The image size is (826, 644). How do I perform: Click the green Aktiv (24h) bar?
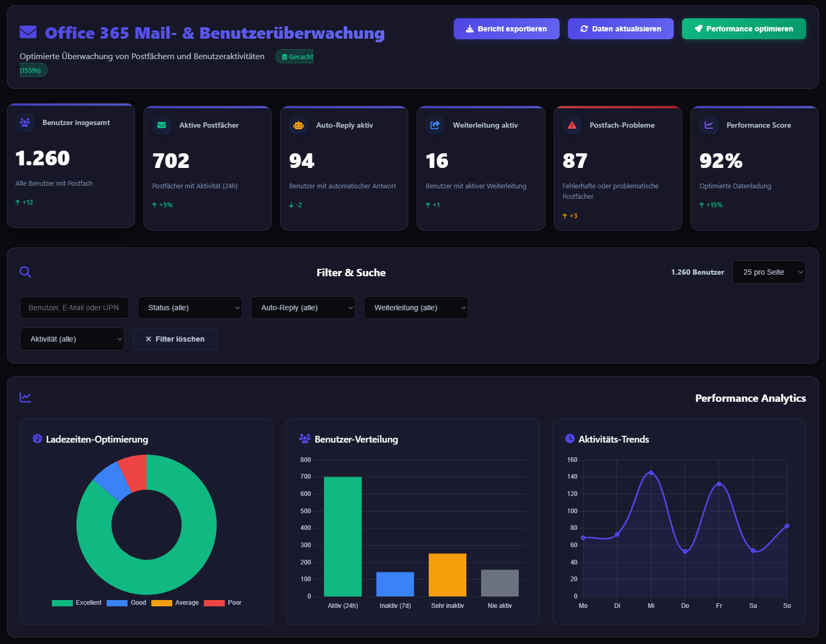pyautogui.click(x=343, y=536)
